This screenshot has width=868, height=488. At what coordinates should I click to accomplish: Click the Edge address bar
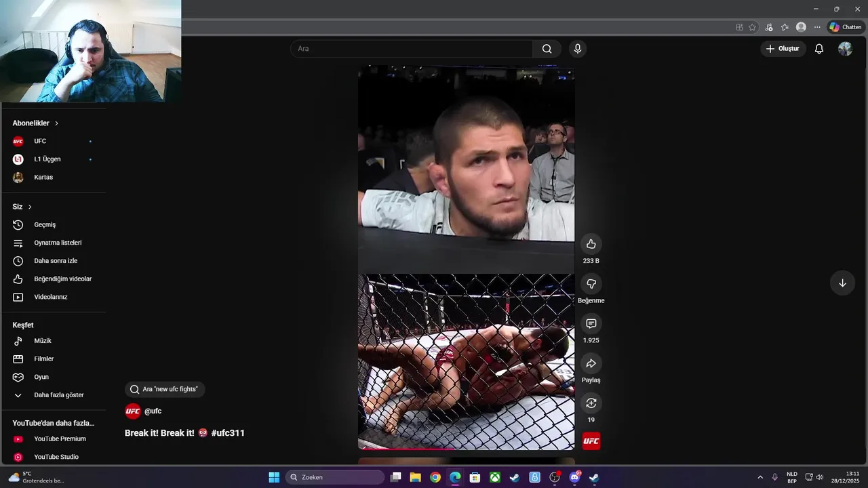click(454, 27)
